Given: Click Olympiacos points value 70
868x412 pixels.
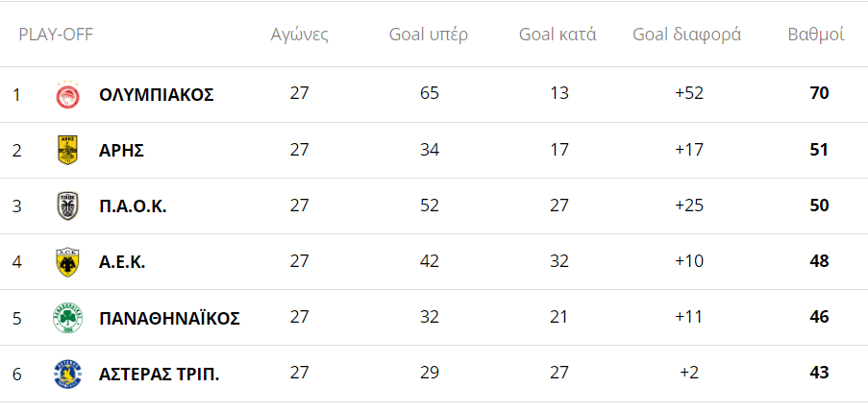Looking at the screenshot, I should pyautogui.click(x=819, y=94).
